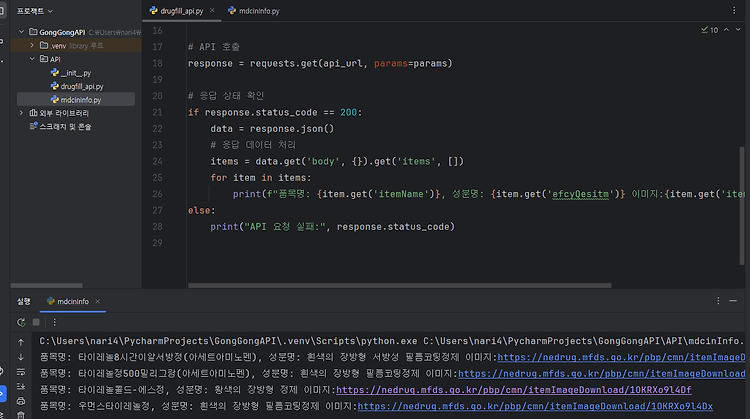Hide the Run tool window
Screen dimensions: 750x419
point(733,301)
